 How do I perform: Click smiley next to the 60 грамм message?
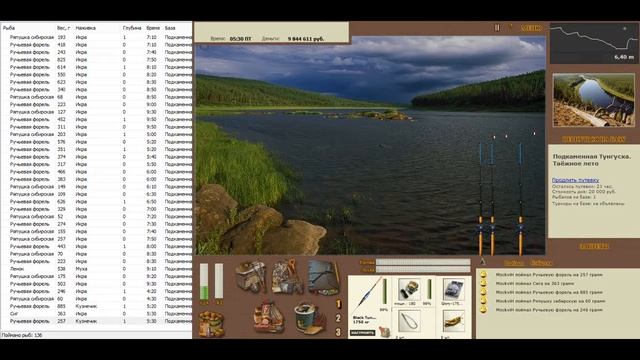[483, 301]
